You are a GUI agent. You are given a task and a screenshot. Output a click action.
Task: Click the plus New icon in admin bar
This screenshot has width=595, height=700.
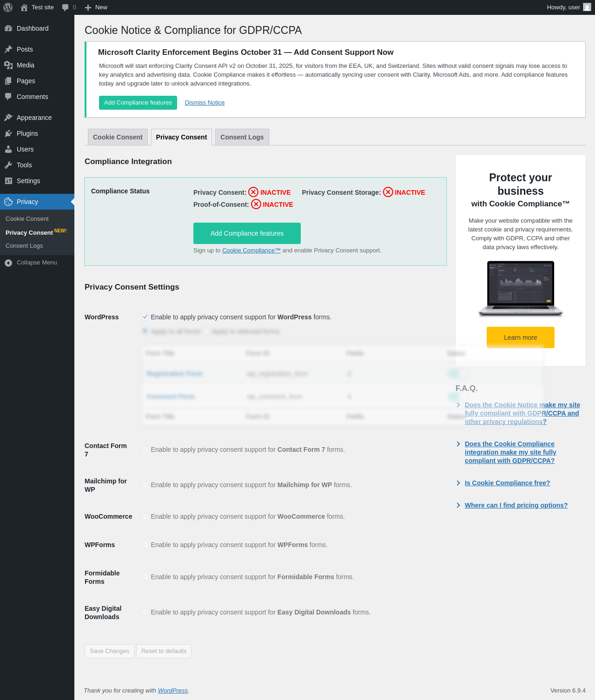tap(88, 7)
